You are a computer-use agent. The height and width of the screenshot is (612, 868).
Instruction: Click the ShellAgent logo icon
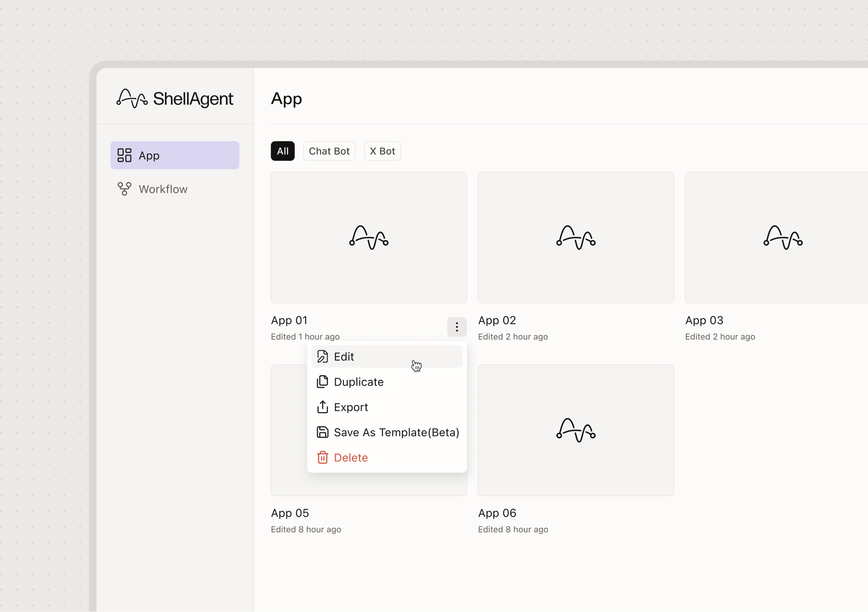(x=132, y=98)
